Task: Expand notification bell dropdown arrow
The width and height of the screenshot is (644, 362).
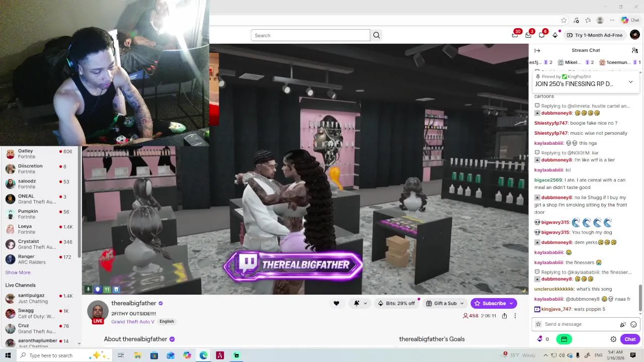Action: click(x=365, y=303)
